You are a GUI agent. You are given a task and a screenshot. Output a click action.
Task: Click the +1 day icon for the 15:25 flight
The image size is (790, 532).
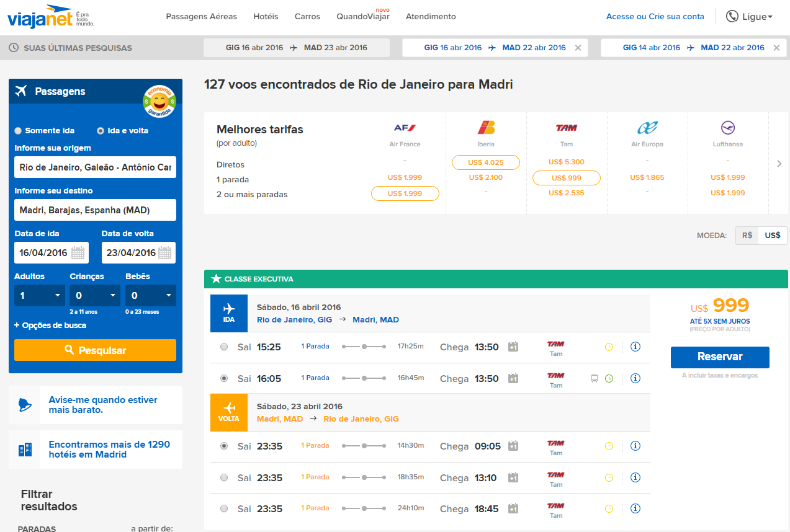513,347
